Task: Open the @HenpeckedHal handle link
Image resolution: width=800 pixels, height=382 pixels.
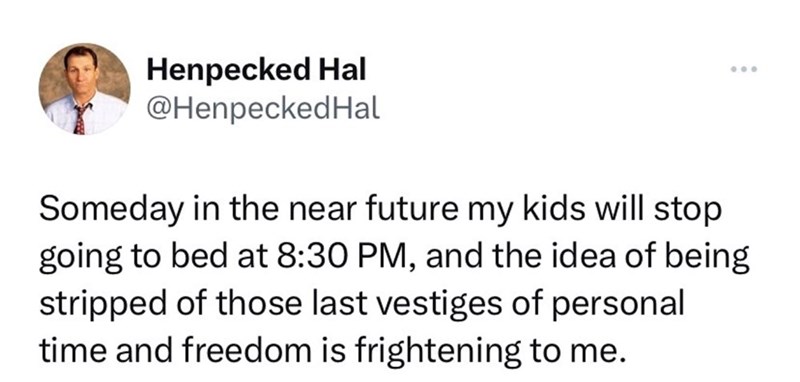Action: (263, 108)
